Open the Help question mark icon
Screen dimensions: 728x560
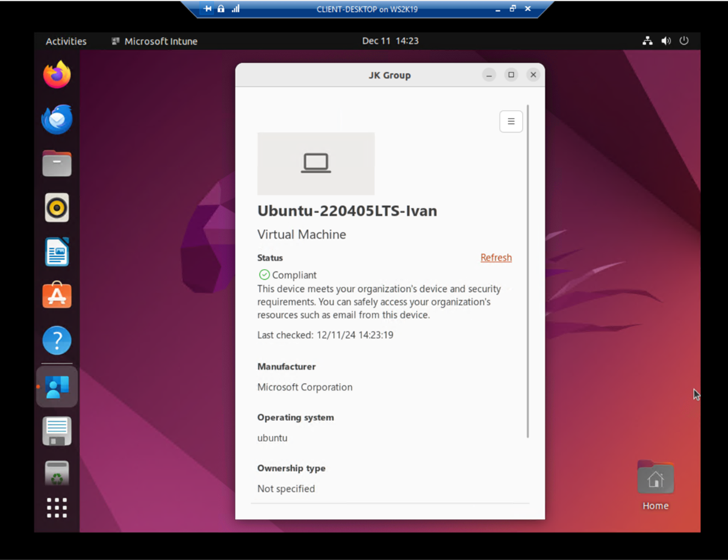pos(57,340)
